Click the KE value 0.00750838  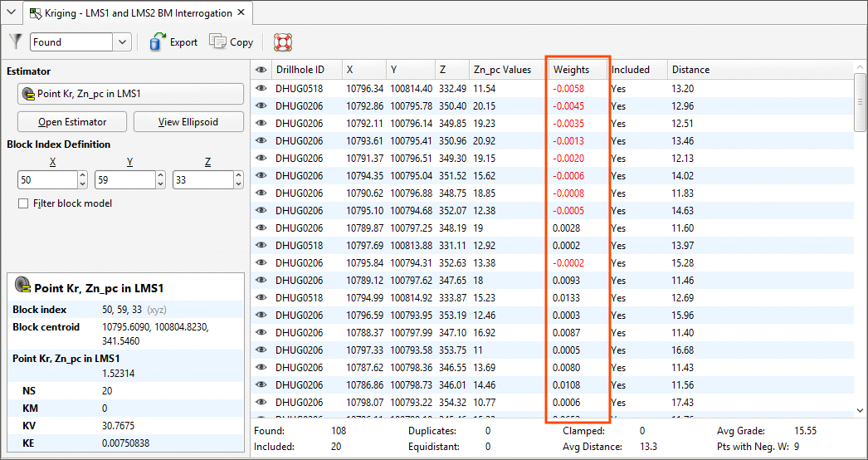pos(125,443)
